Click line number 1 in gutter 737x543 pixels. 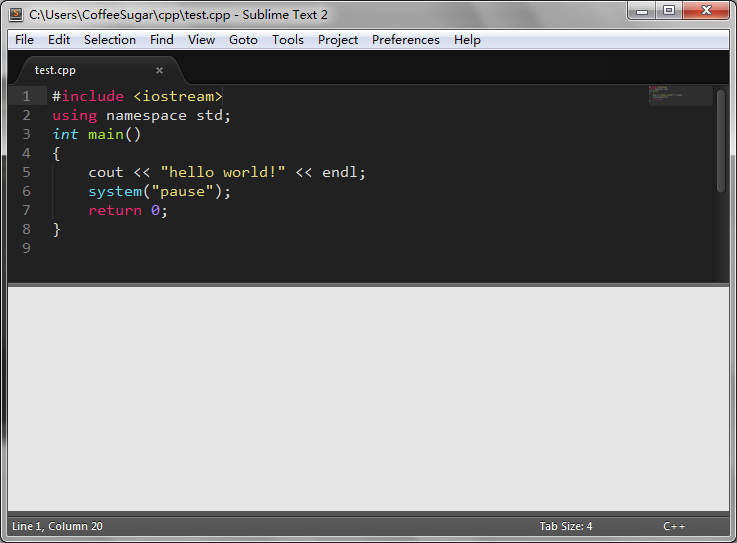click(26, 96)
